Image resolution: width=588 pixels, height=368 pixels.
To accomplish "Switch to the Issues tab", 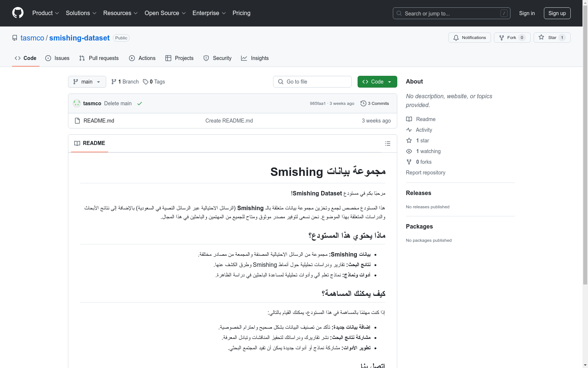I will coord(57,58).
